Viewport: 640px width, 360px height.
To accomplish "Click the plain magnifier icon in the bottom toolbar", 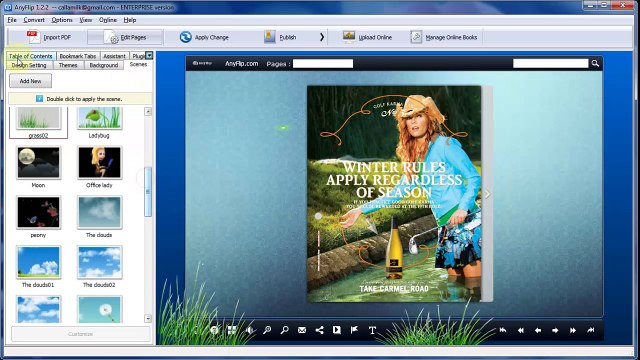I will click(284, 330).
